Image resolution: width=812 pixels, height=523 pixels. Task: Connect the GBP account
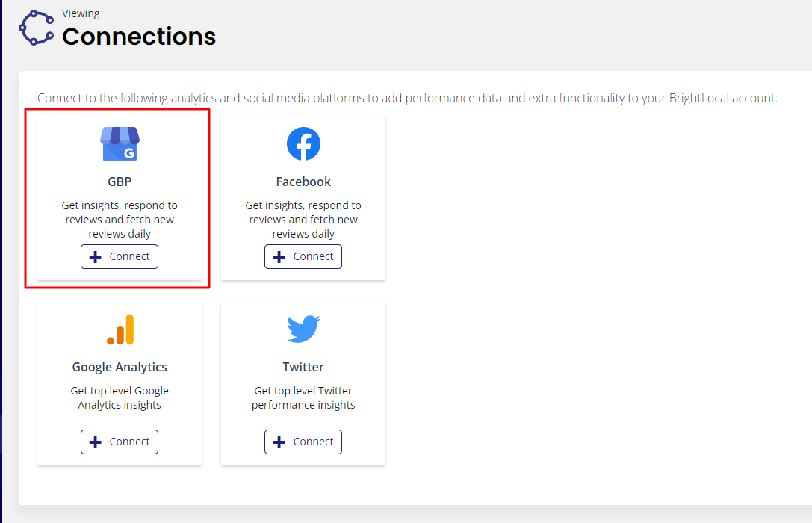(120, 257)
